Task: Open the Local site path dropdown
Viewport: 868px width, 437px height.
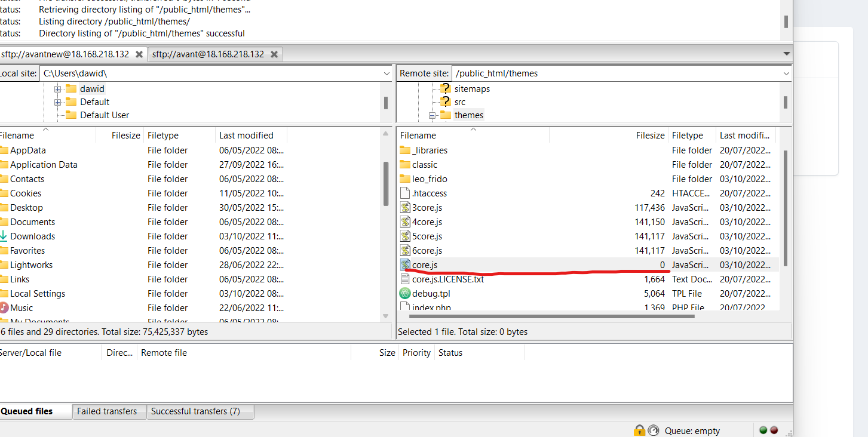Action: (387, 73)
